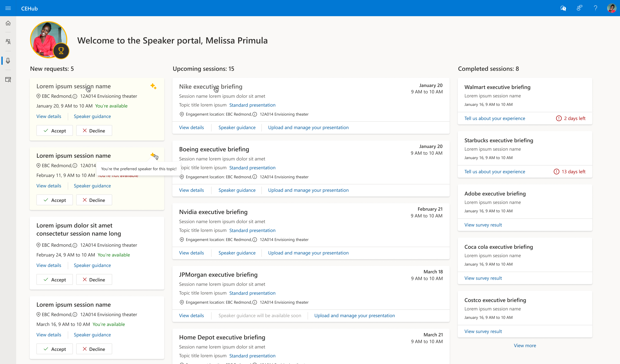The image size is (620, 364).
Task: Open the people icon in sidebar
Action: (x=8, y=41)
